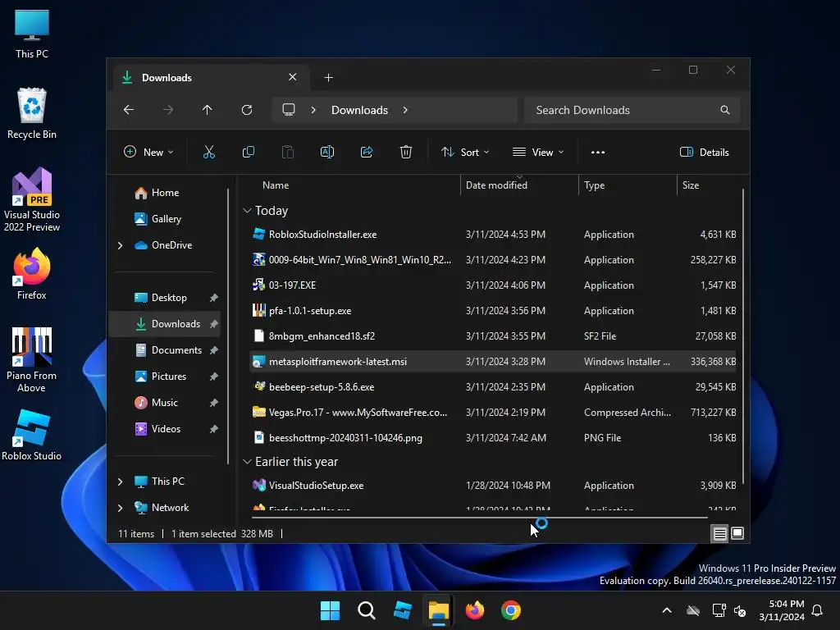
Task: Go up one folder level
Action: 208,110
